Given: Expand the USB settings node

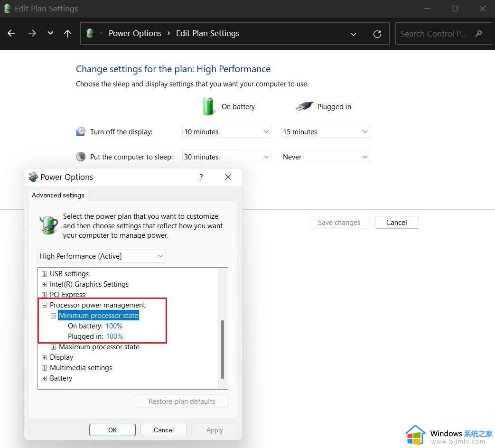Looking at the screenshot, I should pyautogui.click(x=44, y=274).
